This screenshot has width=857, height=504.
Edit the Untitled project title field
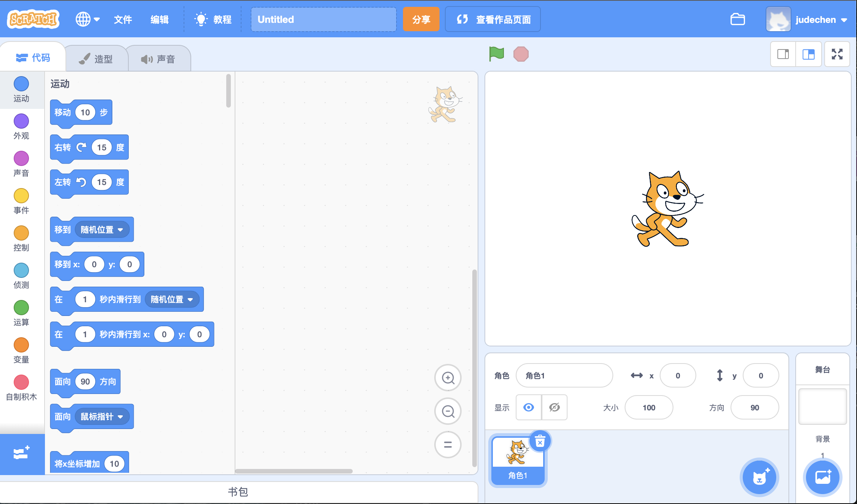324,19
